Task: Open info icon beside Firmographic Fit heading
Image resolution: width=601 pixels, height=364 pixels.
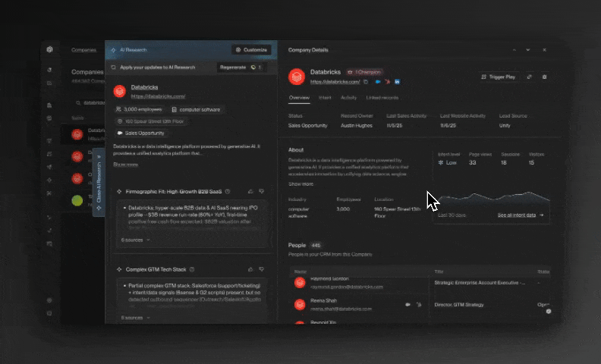Action: [x=228, y=191]
